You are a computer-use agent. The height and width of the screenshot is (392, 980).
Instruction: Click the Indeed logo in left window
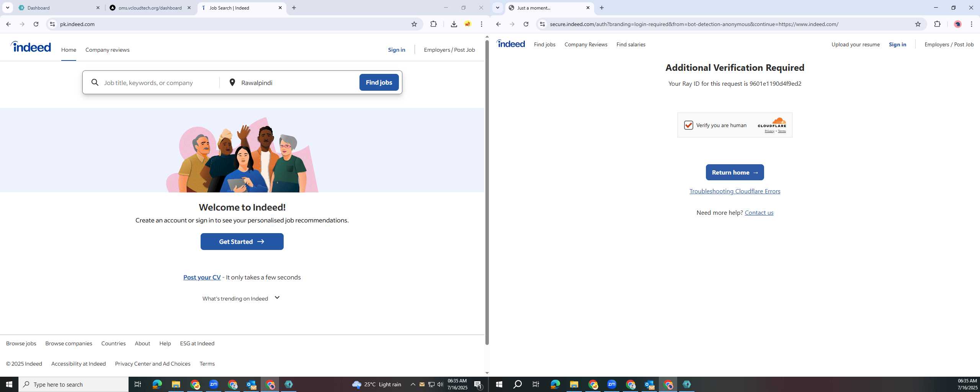click(x=31, y=47)
